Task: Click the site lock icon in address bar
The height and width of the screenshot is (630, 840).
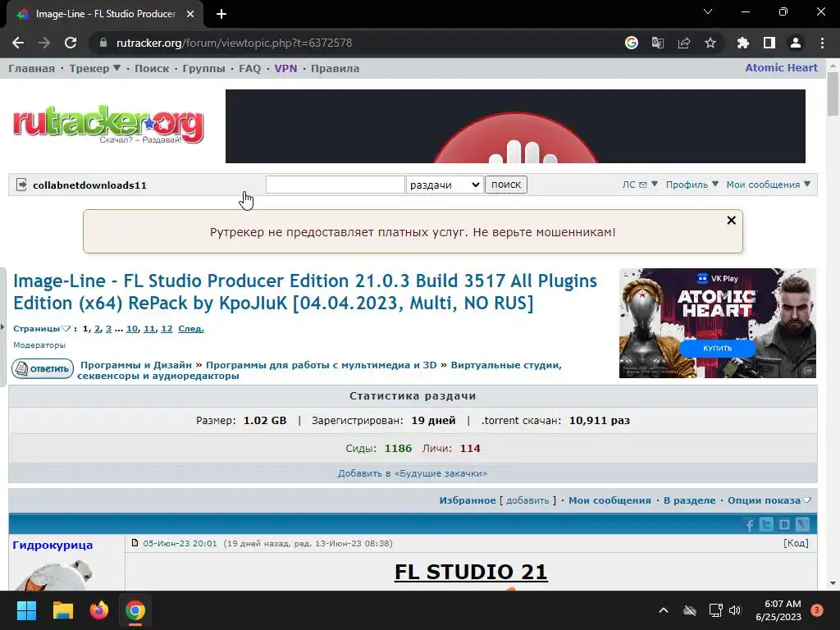Action: click(103, 43)
